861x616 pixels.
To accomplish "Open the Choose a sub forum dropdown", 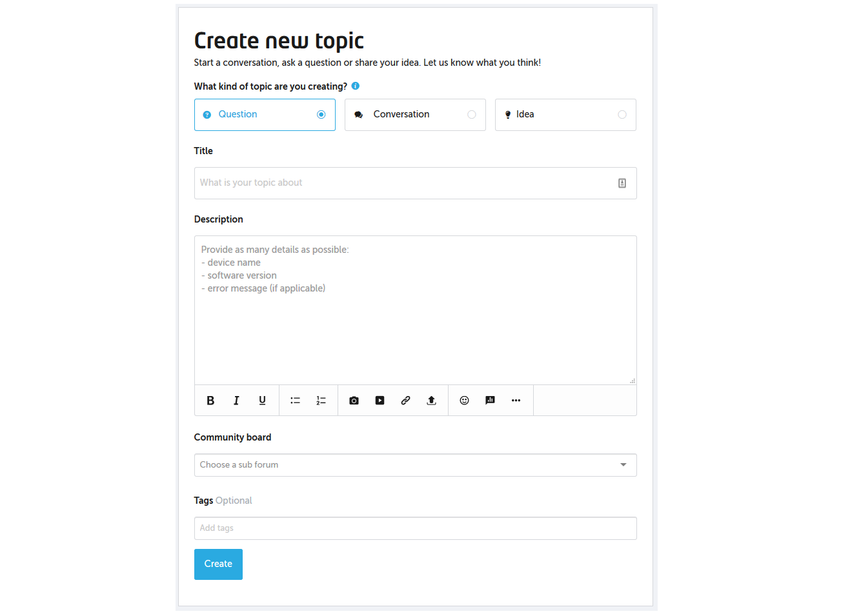I will coord(415,465).
